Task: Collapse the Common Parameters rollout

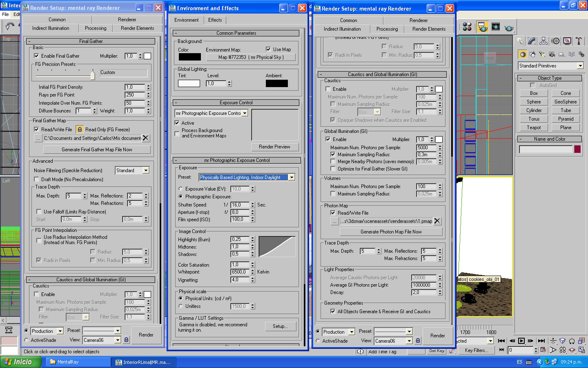Action: pos(236,33)
